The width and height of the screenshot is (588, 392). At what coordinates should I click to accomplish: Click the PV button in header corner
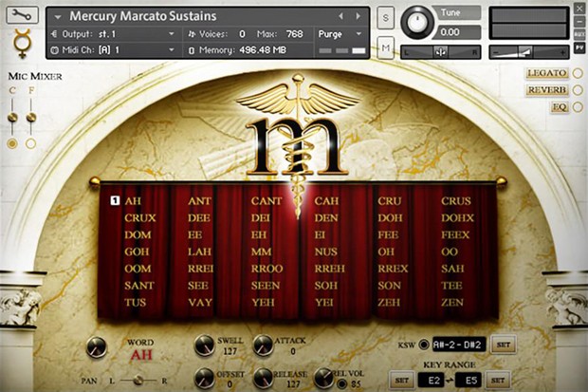579,47
